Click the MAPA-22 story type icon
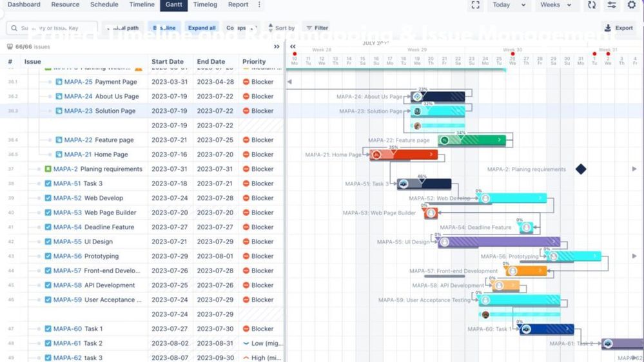Image resolution: width=644 pixels, height=362 pixels. point(59,140)
